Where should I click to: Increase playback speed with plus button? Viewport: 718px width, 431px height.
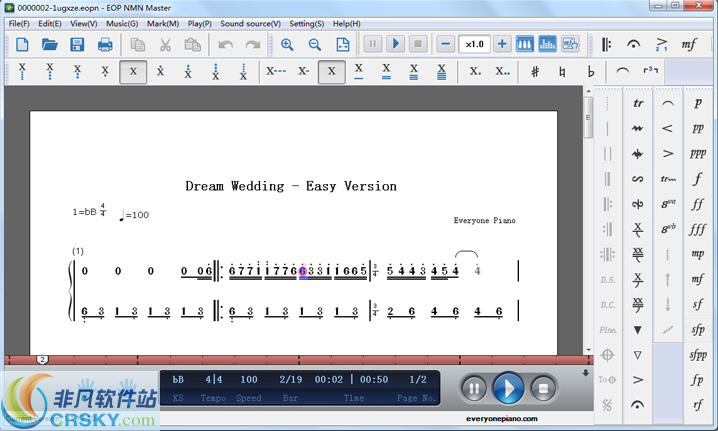point(502,44)
